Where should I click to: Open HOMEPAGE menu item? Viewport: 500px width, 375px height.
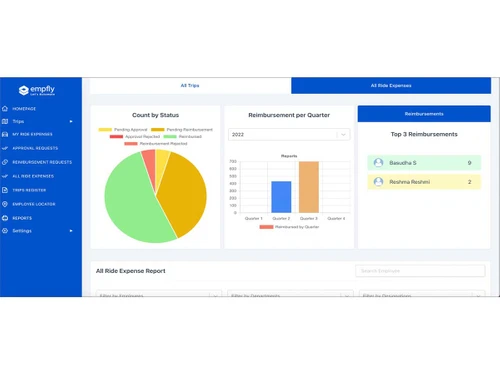point(24,109)
